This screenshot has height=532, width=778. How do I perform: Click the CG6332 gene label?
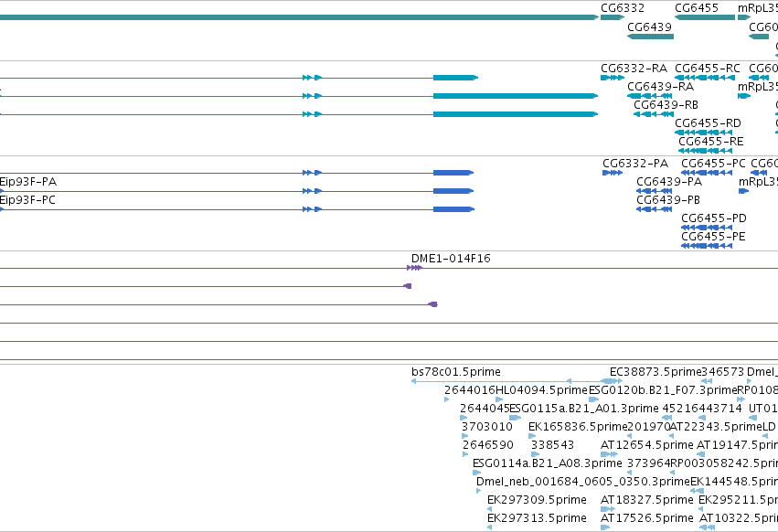[623, 8]
